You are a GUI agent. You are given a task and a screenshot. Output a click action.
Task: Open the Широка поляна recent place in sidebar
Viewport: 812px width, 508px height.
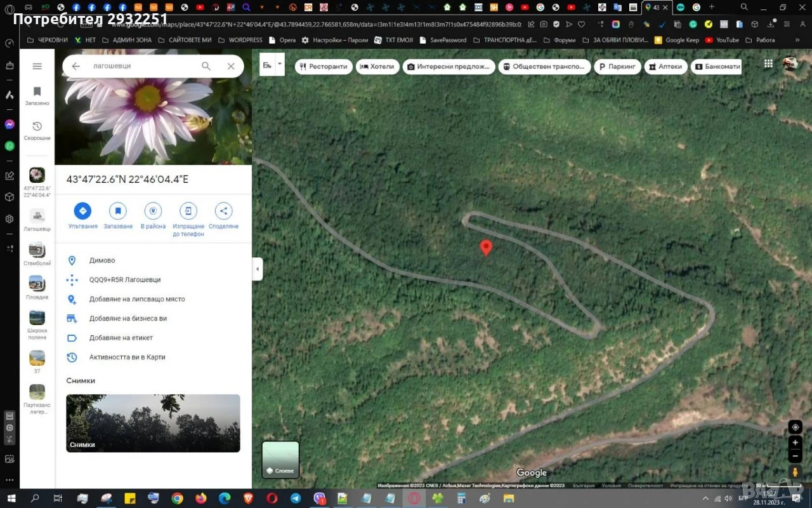[37, 325]
